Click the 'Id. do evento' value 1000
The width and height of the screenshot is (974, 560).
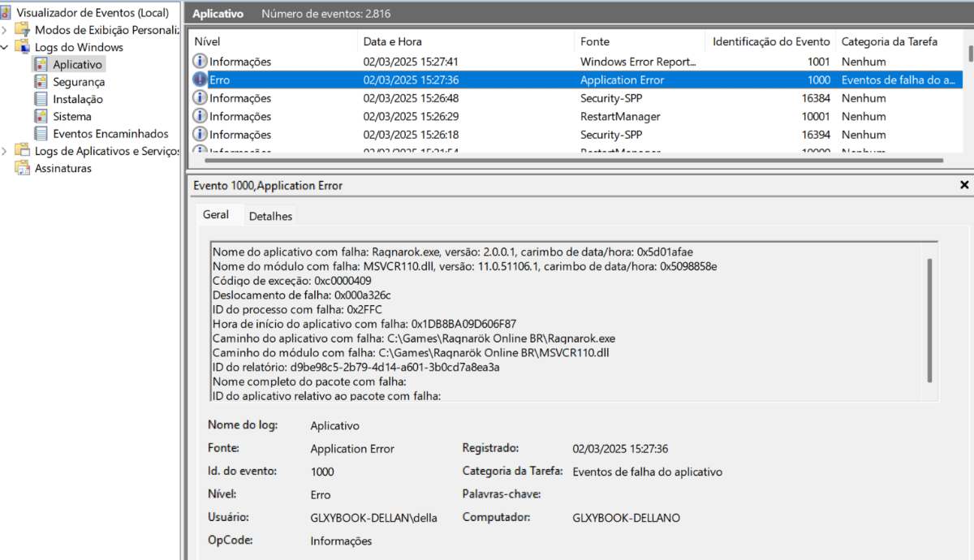click(x=322, y=472)
